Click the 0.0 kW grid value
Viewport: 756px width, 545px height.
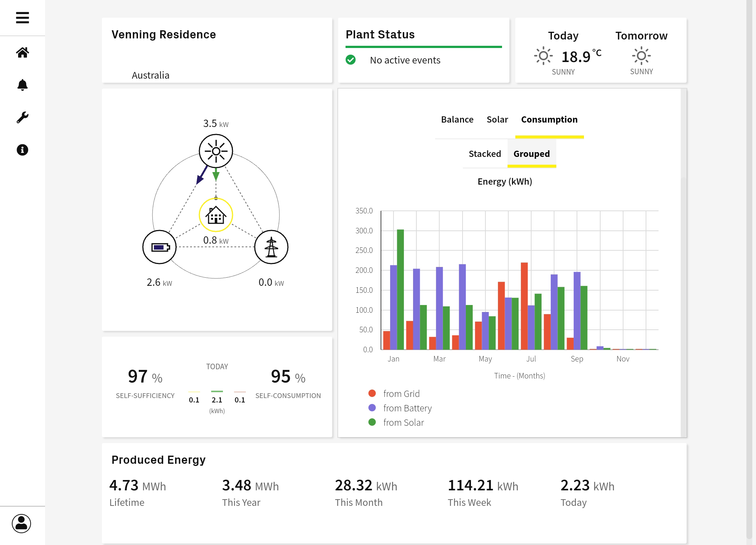point(271,282)
